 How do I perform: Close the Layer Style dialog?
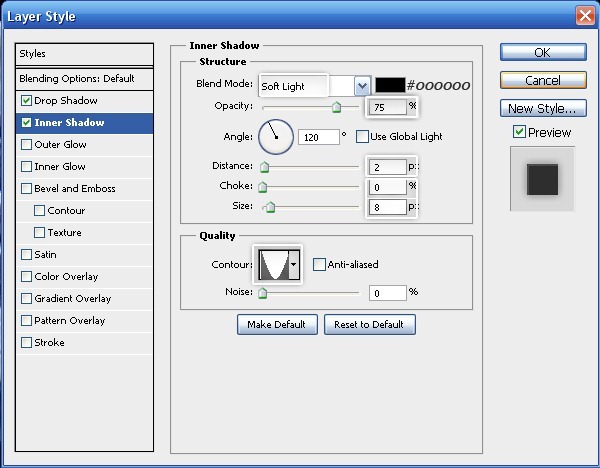click(x=585, y=16)
